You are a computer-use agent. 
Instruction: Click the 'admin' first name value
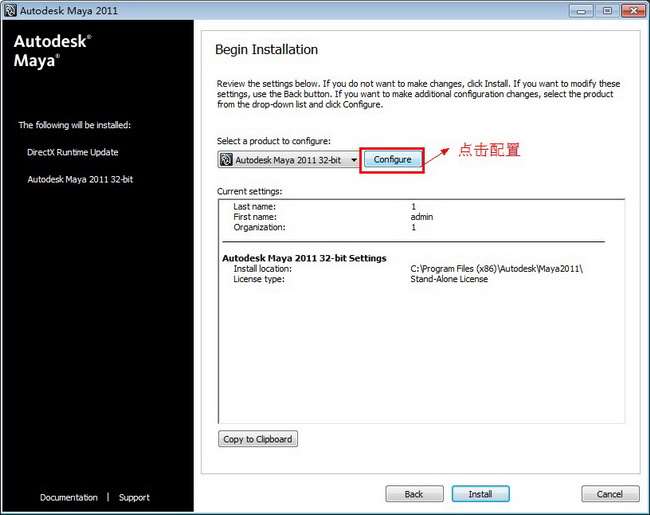(x=422, y=217)
